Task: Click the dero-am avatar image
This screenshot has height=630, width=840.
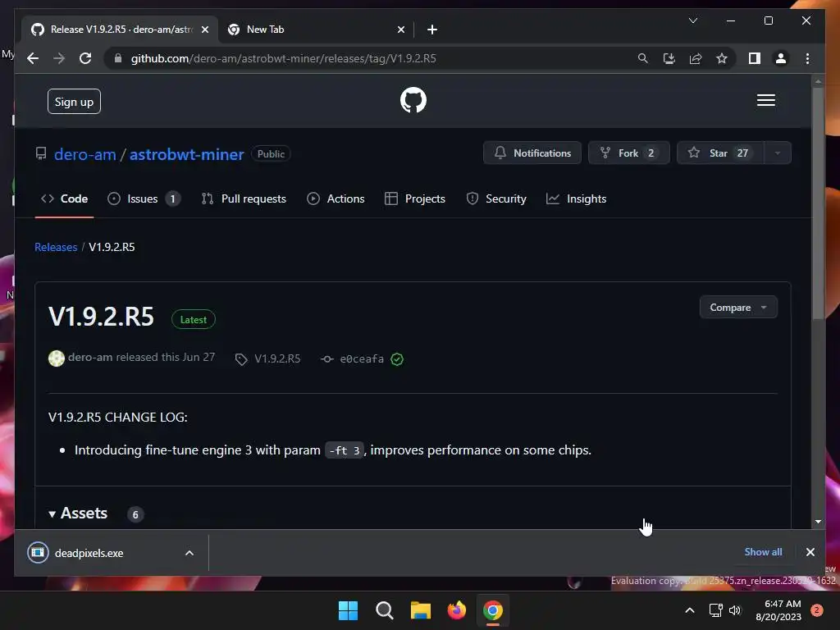Action: point(57,358)
